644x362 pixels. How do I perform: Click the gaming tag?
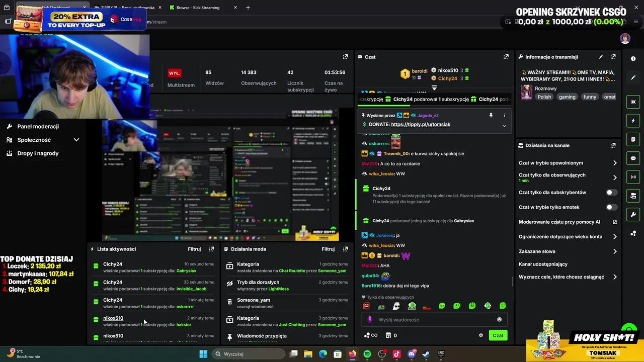pos(567,97)
